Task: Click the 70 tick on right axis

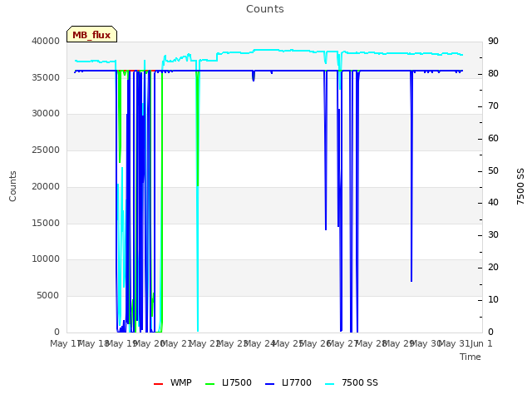Action: click(493, 106)
